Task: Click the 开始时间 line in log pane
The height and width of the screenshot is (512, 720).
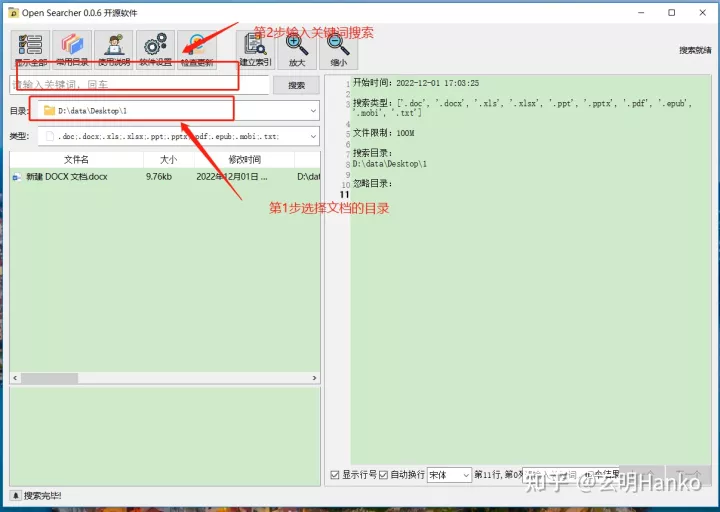Action: [x=416, y=83]
